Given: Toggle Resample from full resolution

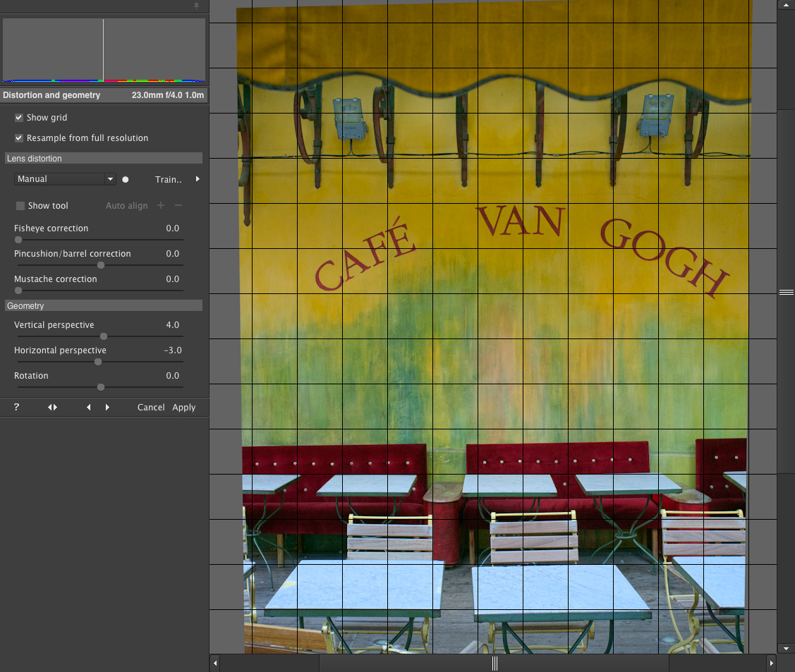Looking at the screenshot, I should pos(19,138).
